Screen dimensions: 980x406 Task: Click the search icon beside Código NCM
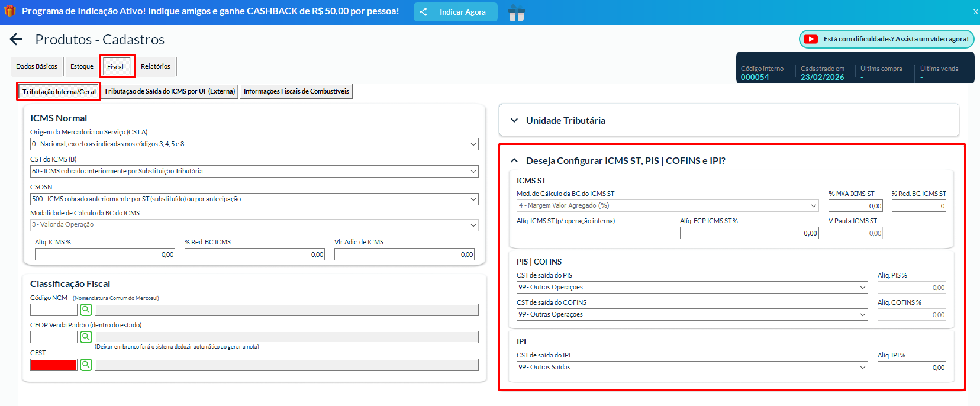click(x=86, y=310)
